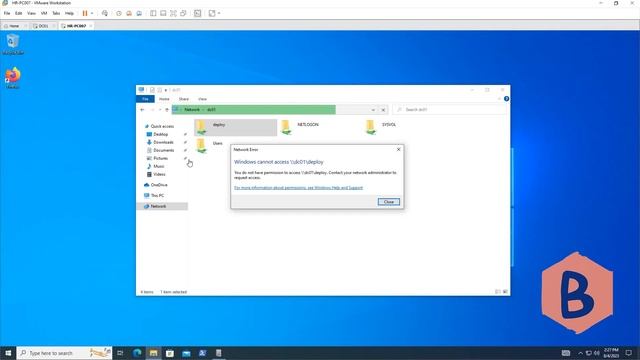Open the View ribbon tab in File Explorer
The height and width of the screenshot is (360, 640).
pos(202,99)
